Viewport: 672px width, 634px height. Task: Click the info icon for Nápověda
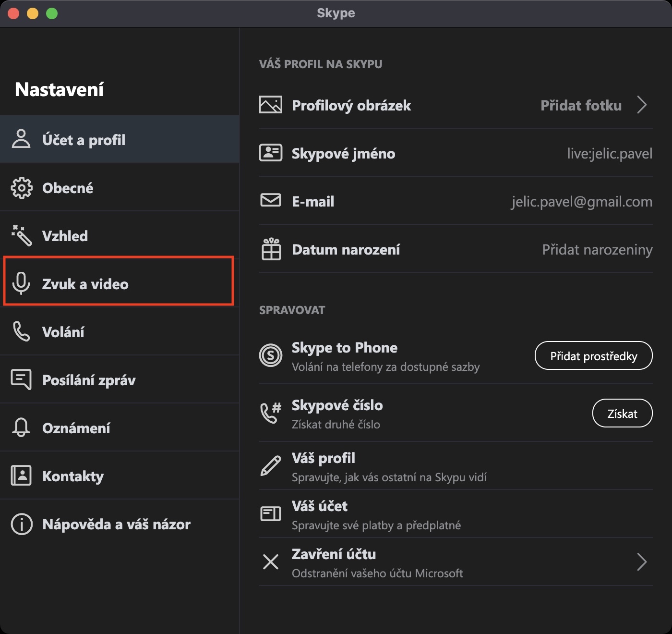(22, 524)
